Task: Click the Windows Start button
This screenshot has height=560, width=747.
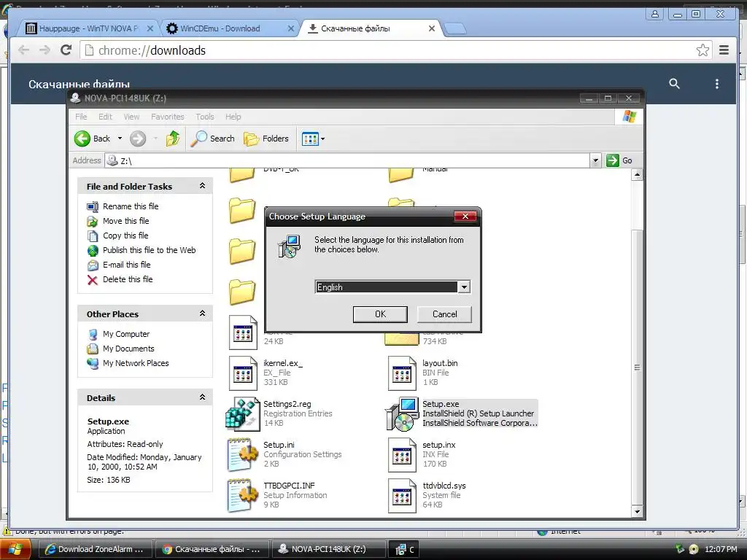Action: pyautogui.click(x=15, y=550)
